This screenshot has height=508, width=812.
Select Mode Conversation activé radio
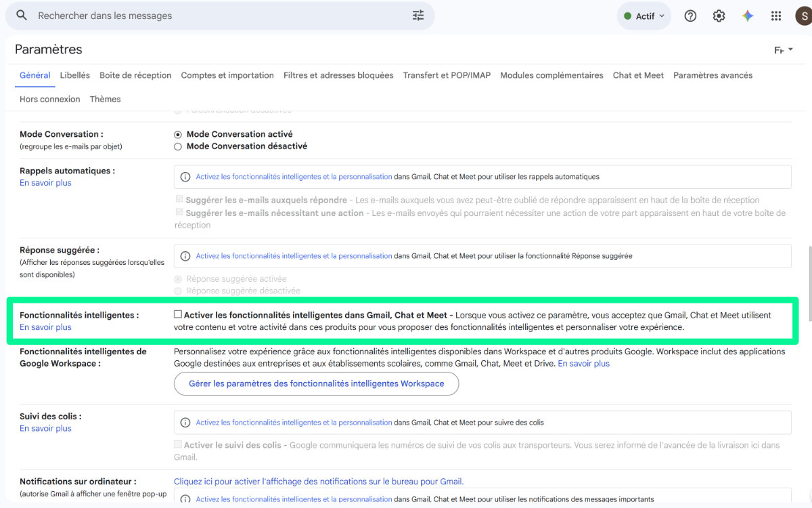point(178,134)
